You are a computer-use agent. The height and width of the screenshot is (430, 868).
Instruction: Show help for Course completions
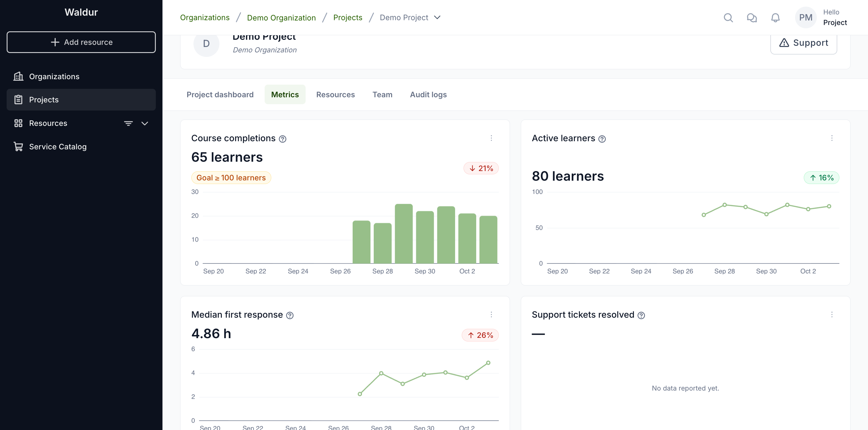click(x=283, y=139)
